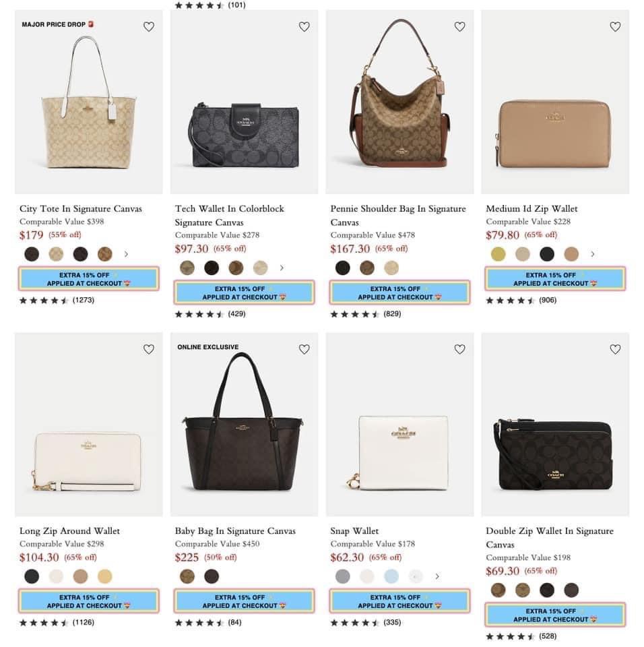Save Long Zip Around Wallet with heart
This screenshot has height=647, width=644.
149,349
